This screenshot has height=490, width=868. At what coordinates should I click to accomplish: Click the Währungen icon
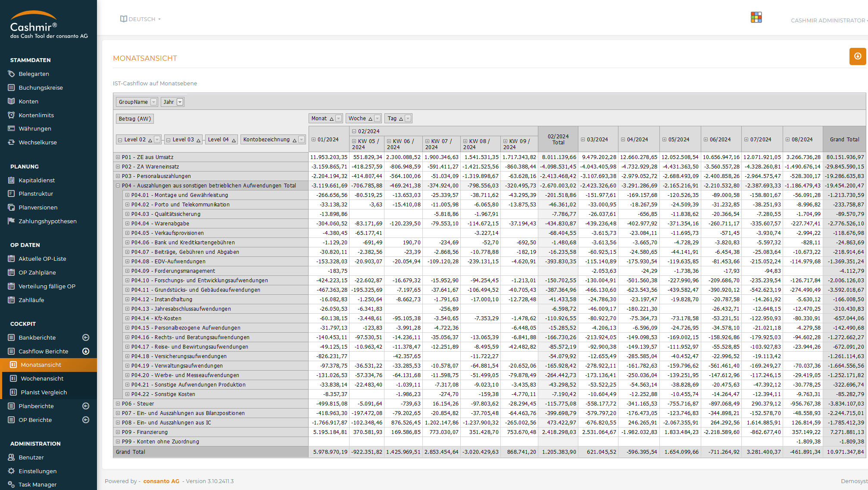pyautogui.click(x=11, y=128)
